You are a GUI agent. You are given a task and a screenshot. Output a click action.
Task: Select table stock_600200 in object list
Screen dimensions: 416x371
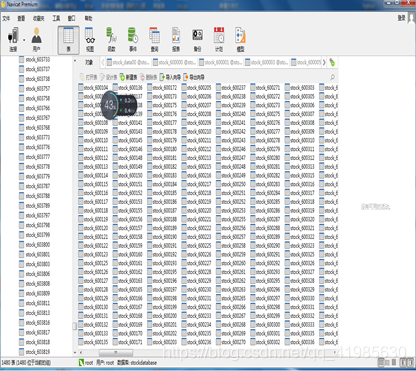(x=162, y=316)
